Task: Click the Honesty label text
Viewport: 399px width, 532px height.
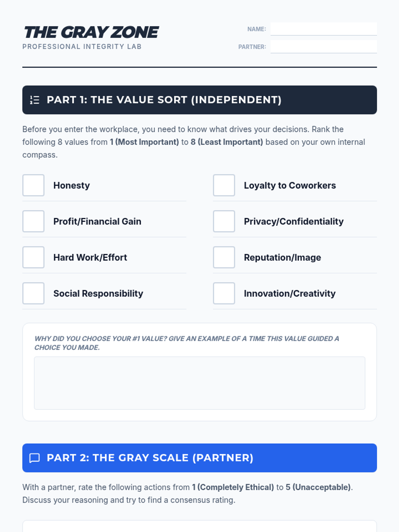Action: 71,185
